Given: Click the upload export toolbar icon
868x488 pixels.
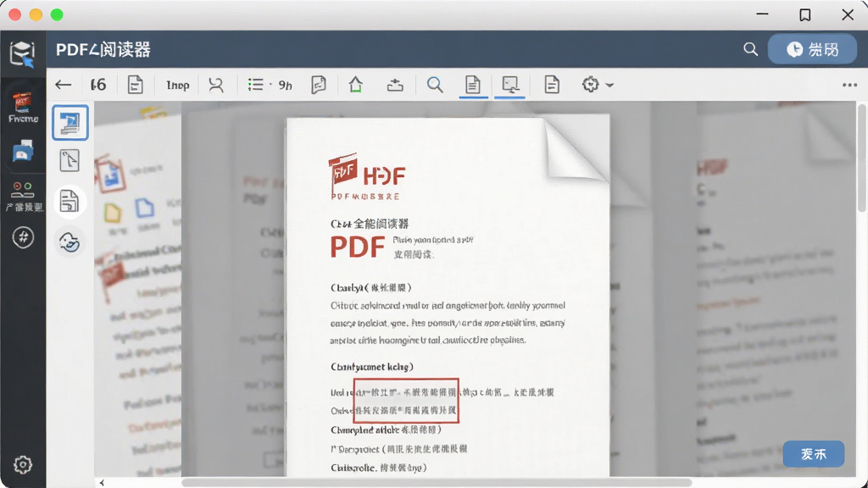Looking at the screenshot, I should (395, 85).
